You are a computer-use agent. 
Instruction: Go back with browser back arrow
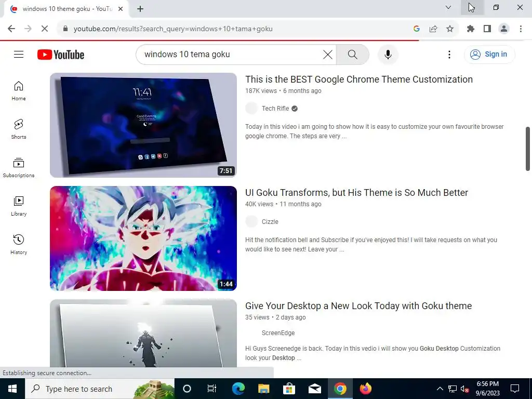tap(11, 29)
